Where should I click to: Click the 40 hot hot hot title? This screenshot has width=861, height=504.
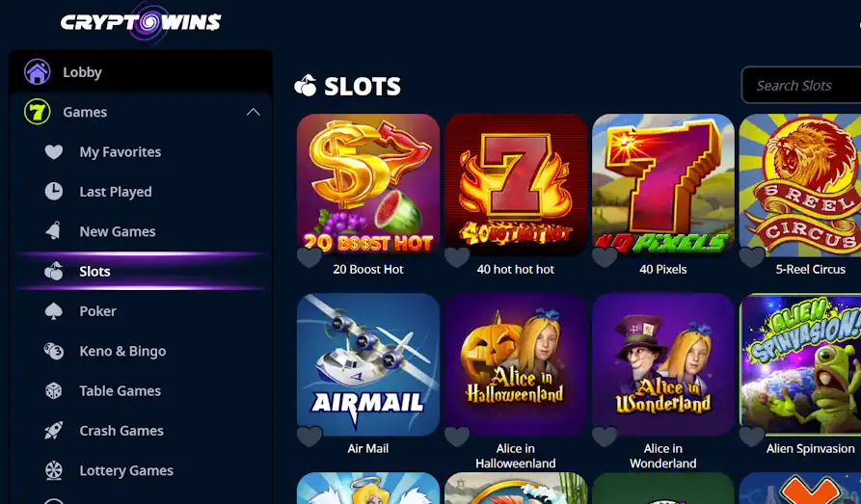pyautogui.click(x=516, y=270)
